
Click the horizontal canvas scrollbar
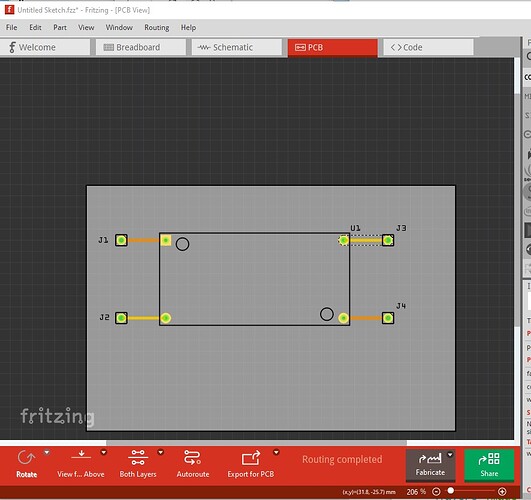point(256,442)
